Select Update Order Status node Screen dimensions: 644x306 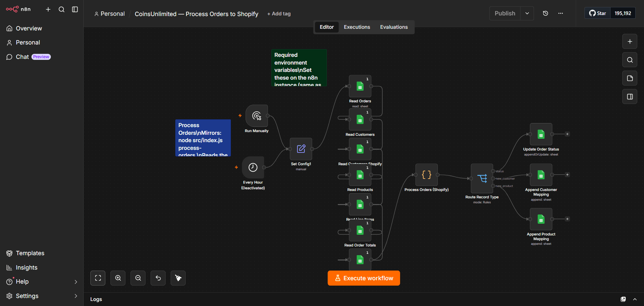[541, 134]
